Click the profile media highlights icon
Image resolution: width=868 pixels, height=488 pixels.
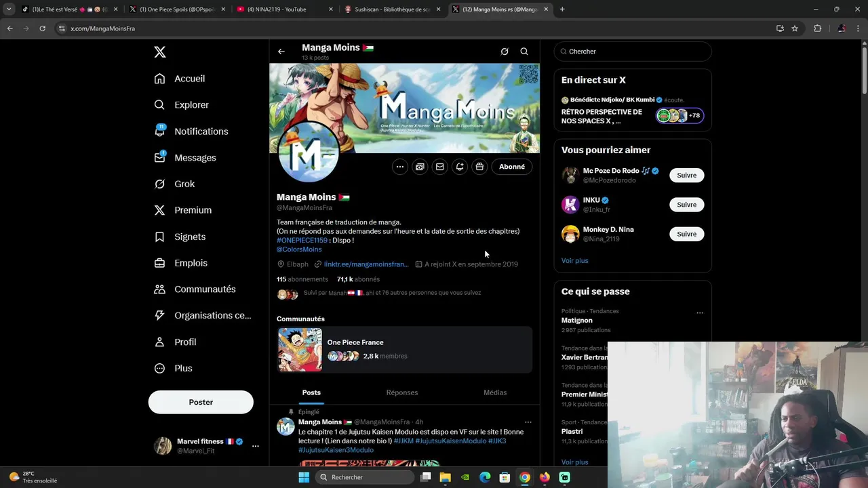coord(420,167)
